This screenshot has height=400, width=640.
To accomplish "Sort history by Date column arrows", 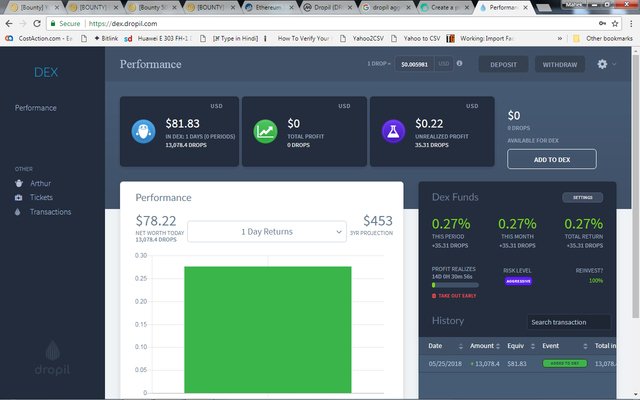I will click(461, 346).
